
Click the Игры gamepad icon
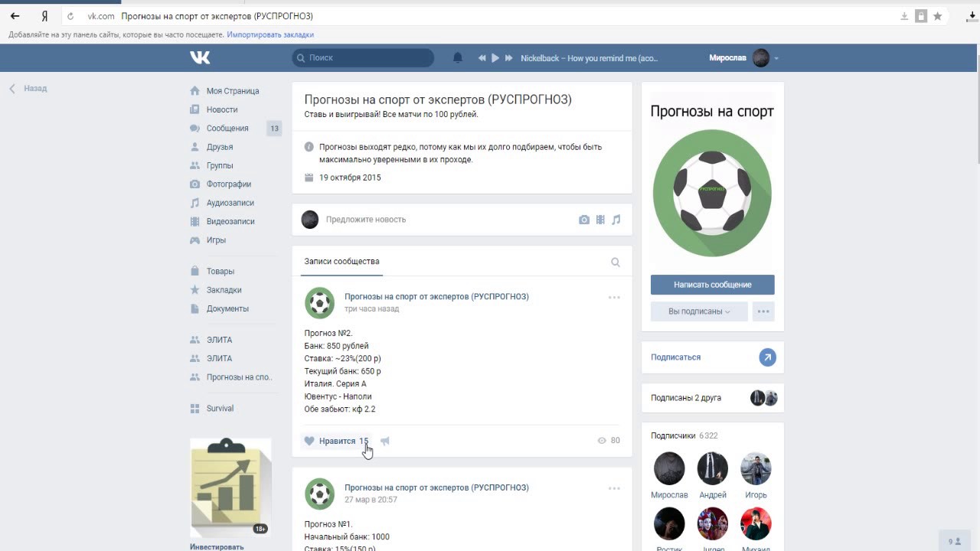tap(194, 240)
